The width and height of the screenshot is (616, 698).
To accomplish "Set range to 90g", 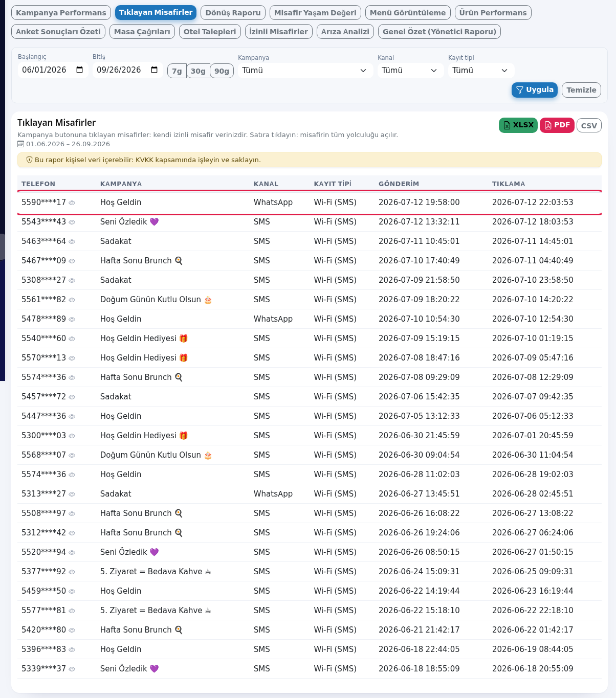I will [222, 71].
